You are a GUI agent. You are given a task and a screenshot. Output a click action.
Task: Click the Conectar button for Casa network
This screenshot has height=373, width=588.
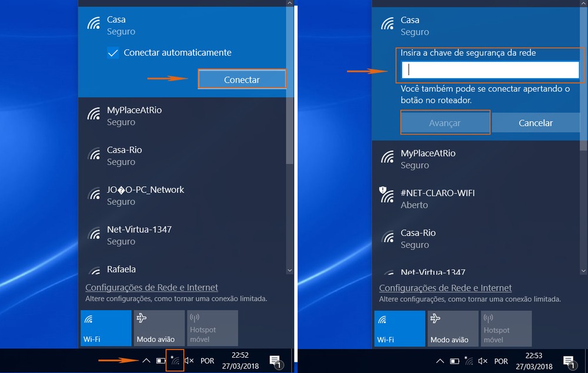242,79
